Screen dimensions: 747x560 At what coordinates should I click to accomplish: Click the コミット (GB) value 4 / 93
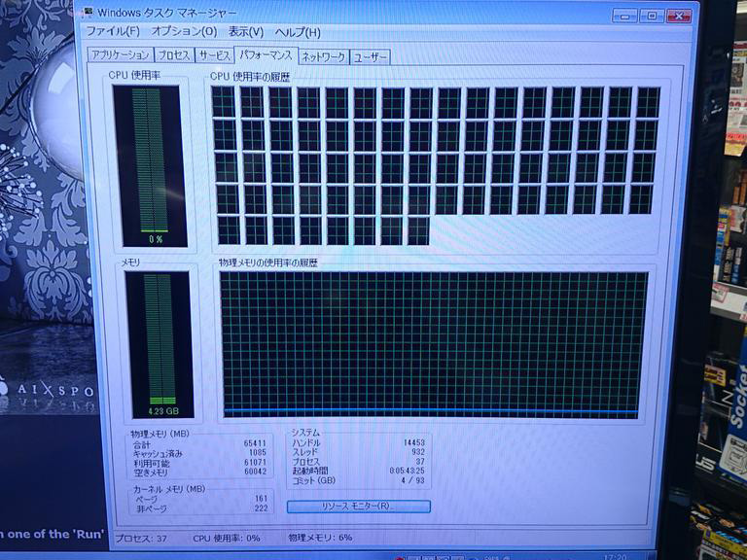pos(412,480)
